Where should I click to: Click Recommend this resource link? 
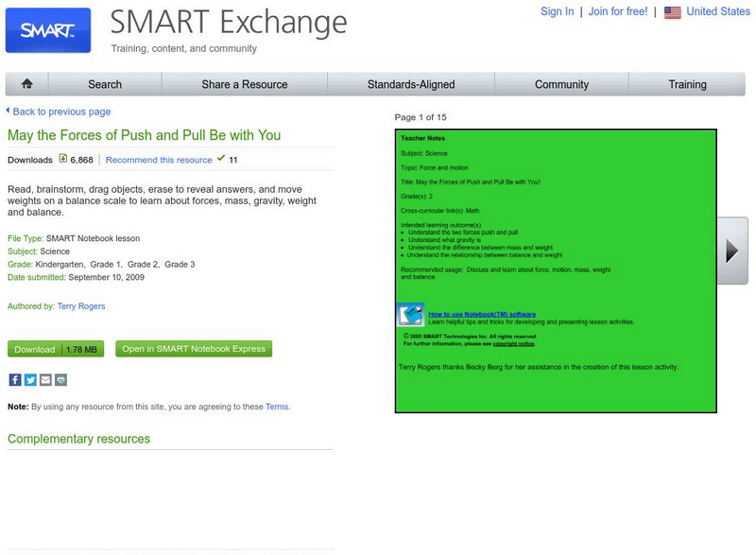tap(159, 160)
